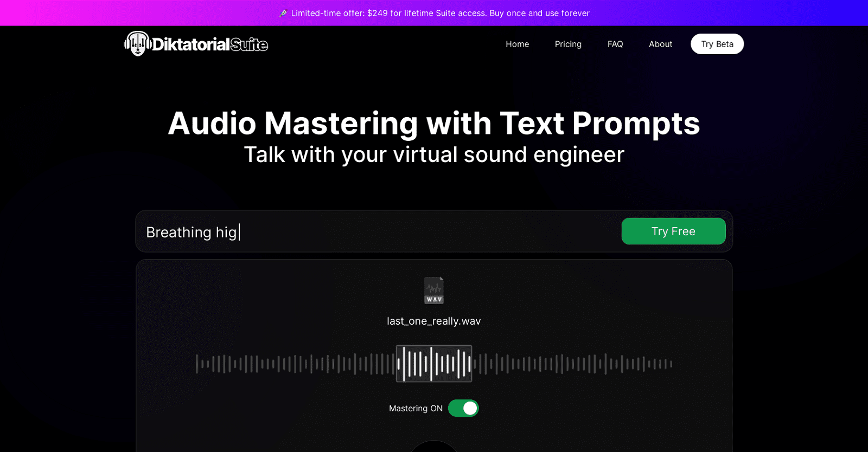Click the green Try Free button
The width and height of the screenshot is (868, 452).
tap(673, 231)
